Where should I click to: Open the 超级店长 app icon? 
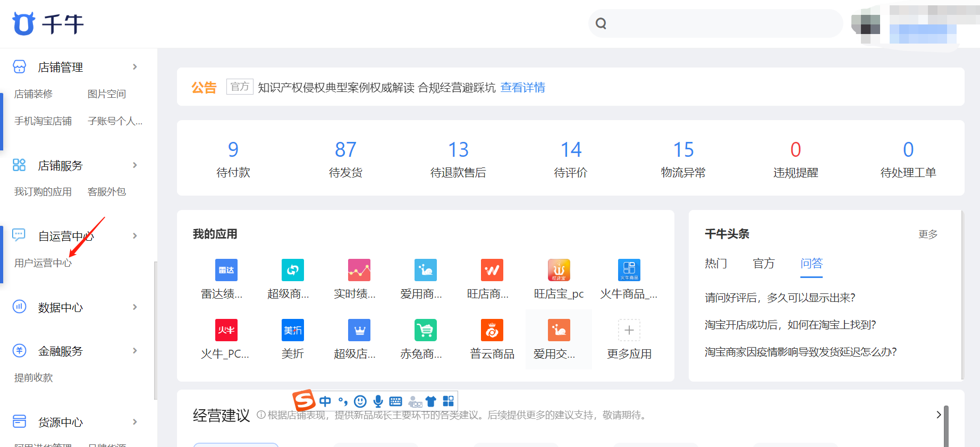point(359,330)
